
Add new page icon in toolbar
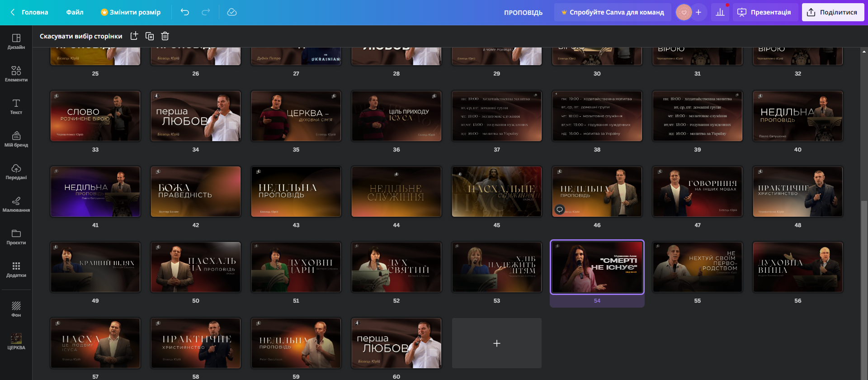point(134,36)
